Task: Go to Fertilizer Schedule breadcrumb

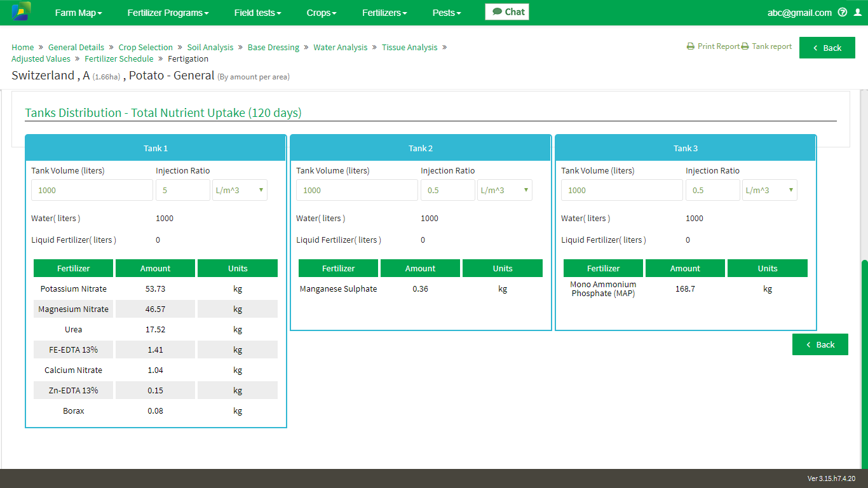Action: click(119, 58)
